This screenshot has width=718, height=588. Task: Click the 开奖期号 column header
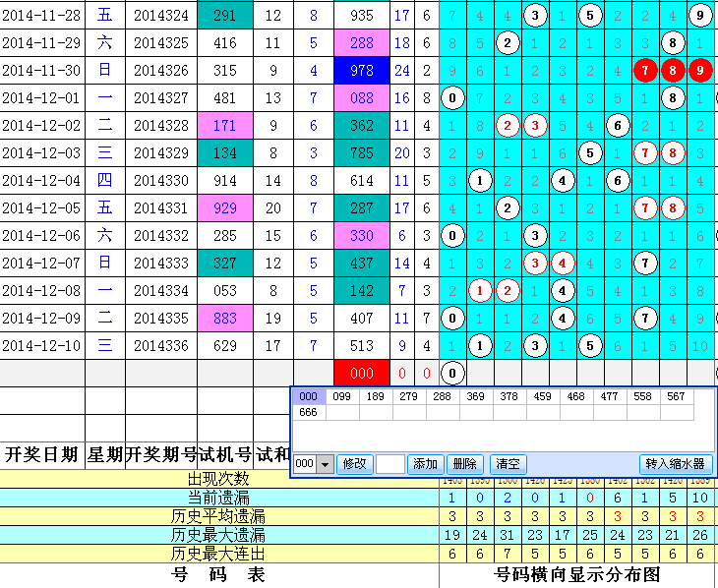point(161,454)
